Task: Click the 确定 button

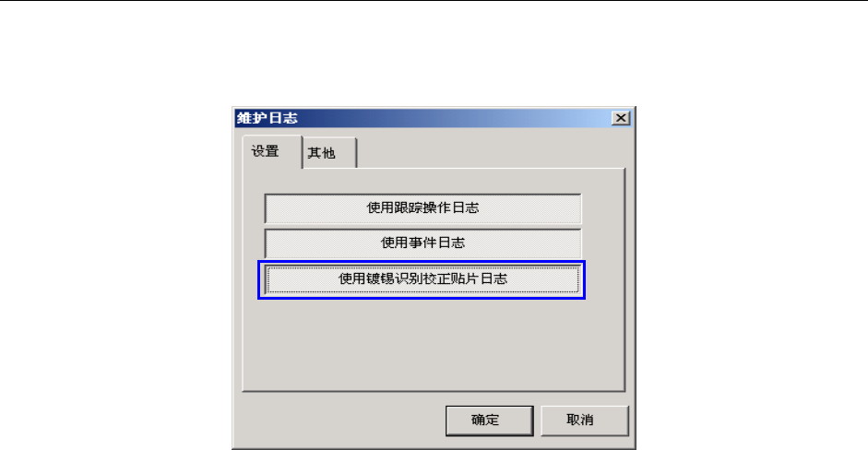Action: 490,420
